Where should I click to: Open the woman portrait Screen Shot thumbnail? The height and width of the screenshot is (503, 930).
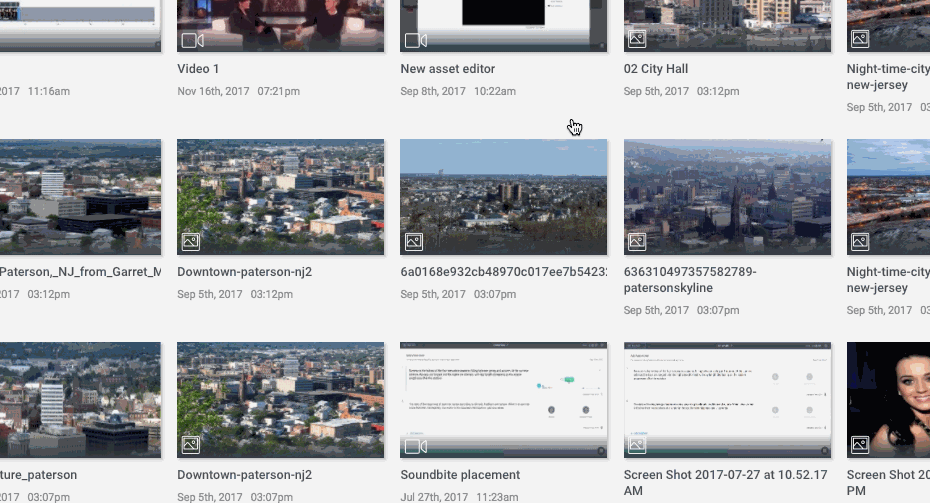click(888, 400)
